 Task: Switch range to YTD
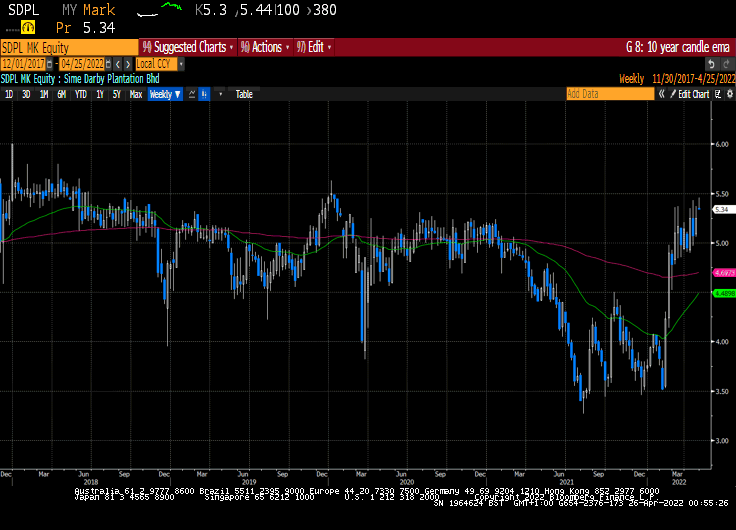(x=81, y=94)
